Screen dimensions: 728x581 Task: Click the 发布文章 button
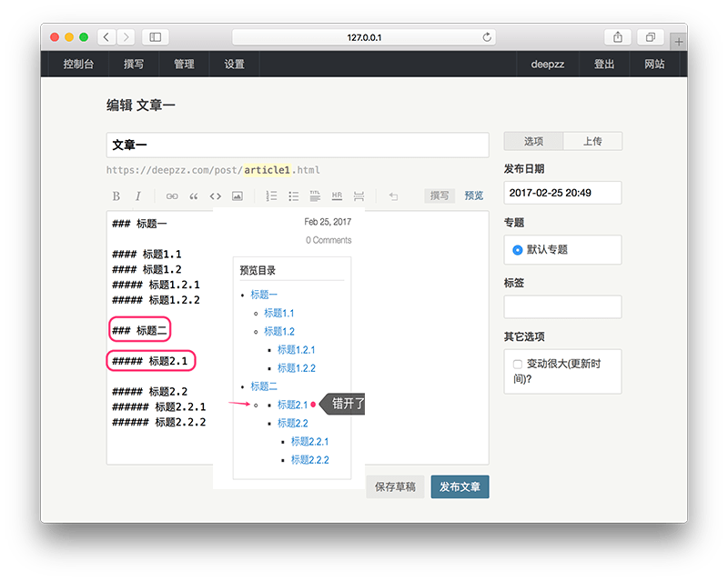(460, 486)
